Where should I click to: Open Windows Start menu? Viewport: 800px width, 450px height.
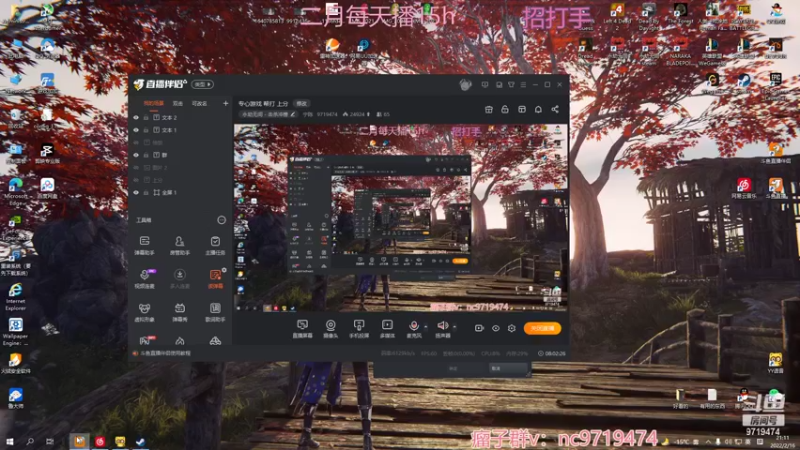click(x=9, y=441)
